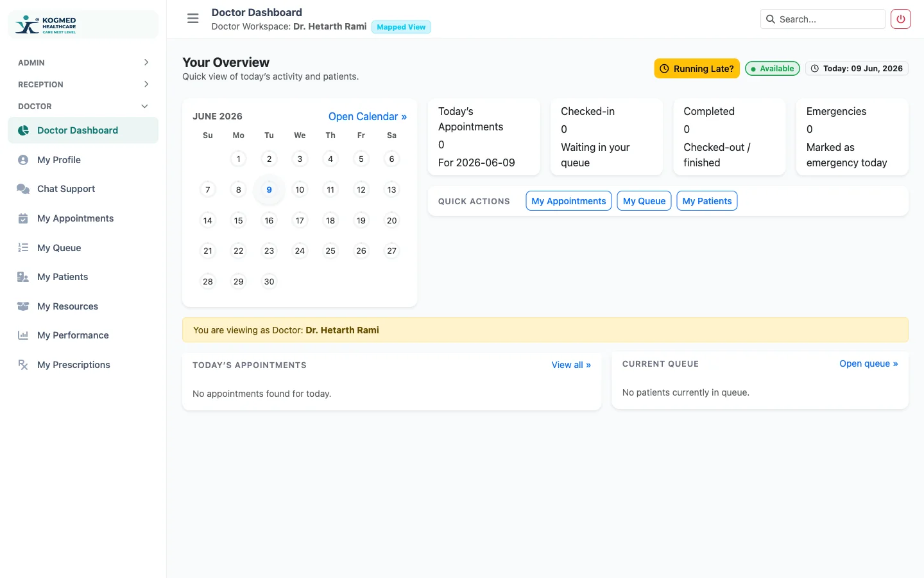Click the Open queue link
Viewport: 924px width, 578px height.
tap(869, 363)
